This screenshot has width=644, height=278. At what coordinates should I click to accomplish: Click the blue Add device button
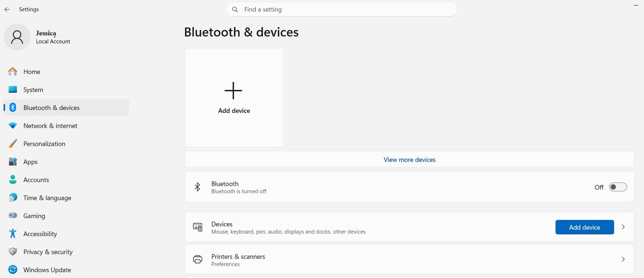(x=584, y=227)
